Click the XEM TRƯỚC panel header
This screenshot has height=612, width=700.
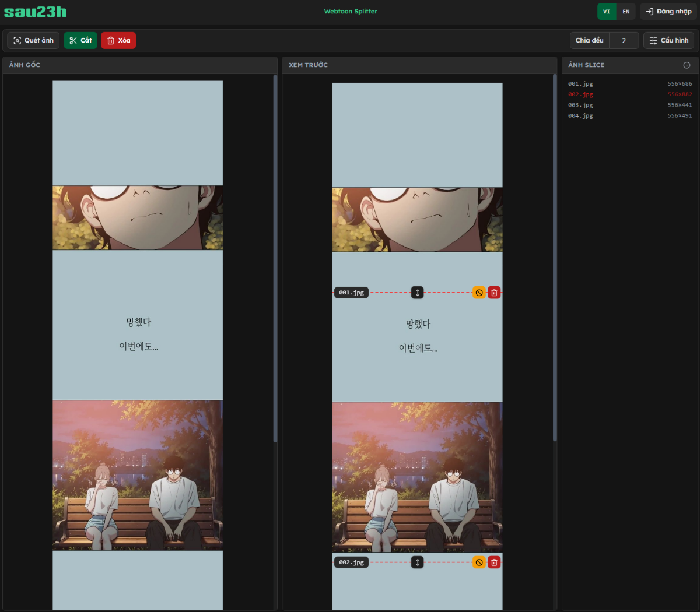click(x=420, y=65)
